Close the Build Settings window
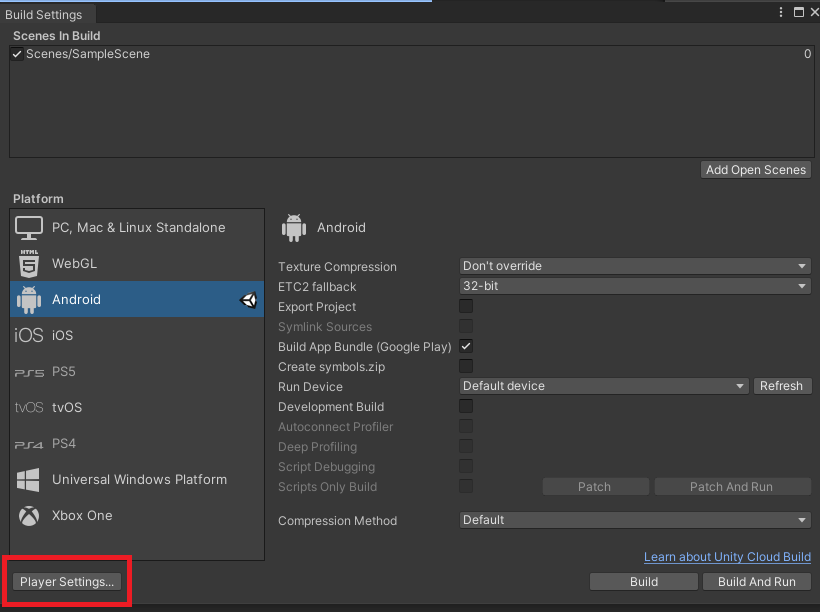820x612 pixels. coord(814,12)
